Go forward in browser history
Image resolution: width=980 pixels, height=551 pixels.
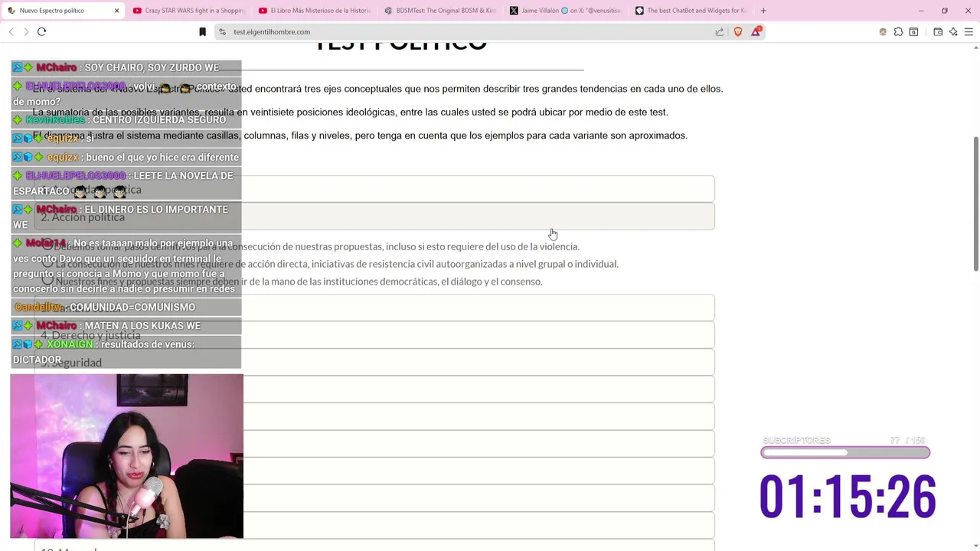pyautogui.click(x=26, y=31)
